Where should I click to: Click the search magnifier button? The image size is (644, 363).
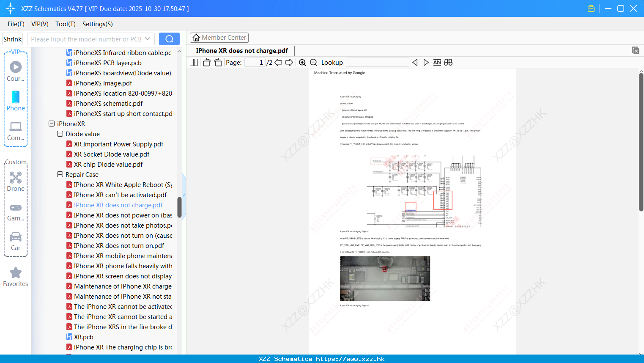pos(169,39)
